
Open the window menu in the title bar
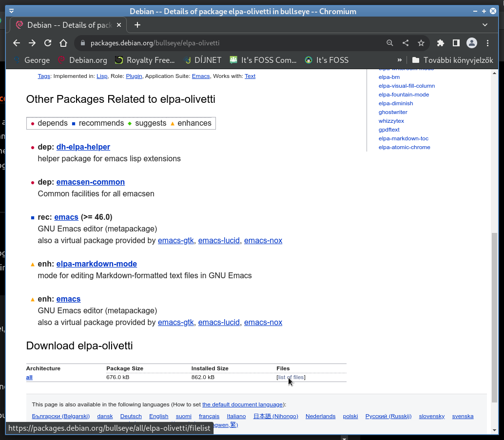coord(12,11)
